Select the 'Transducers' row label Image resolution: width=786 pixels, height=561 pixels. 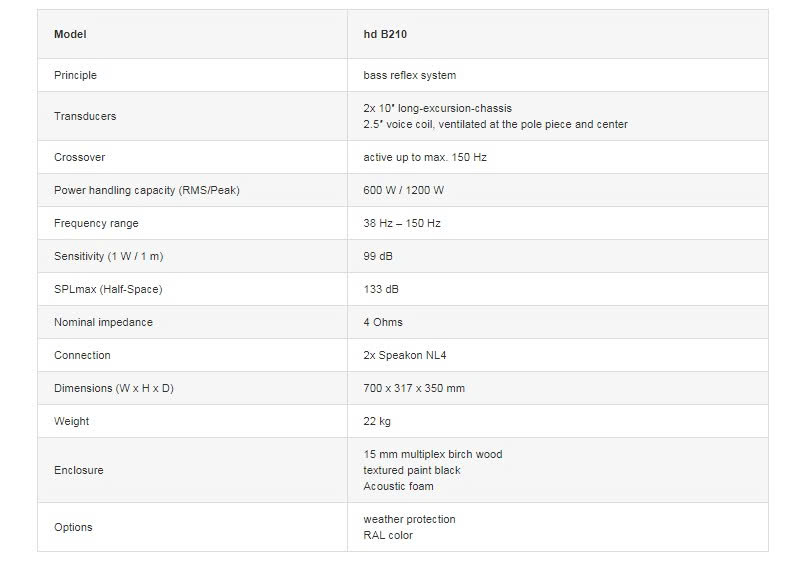point(85,116)
